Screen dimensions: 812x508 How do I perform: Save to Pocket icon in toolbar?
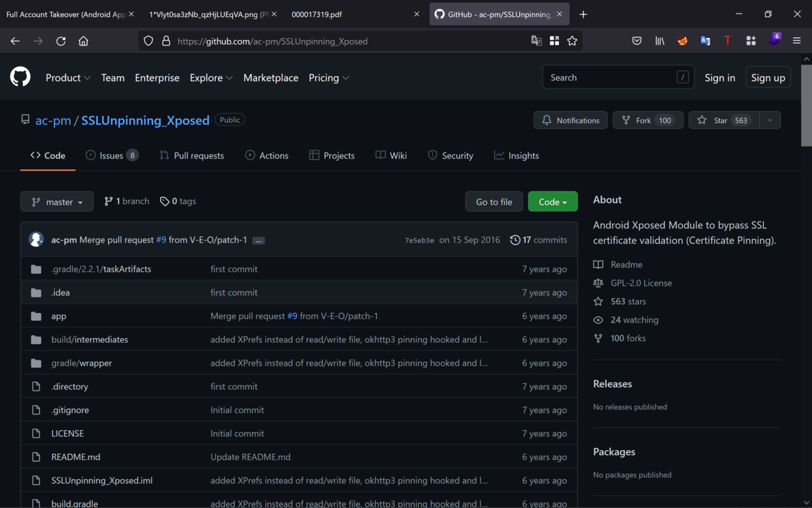point(637,41)
